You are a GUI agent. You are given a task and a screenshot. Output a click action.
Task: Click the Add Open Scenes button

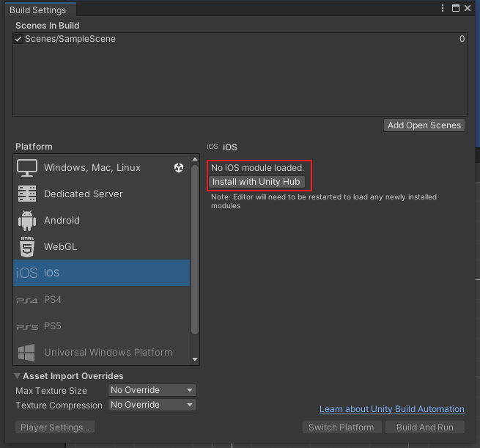(x=424, y=125)
